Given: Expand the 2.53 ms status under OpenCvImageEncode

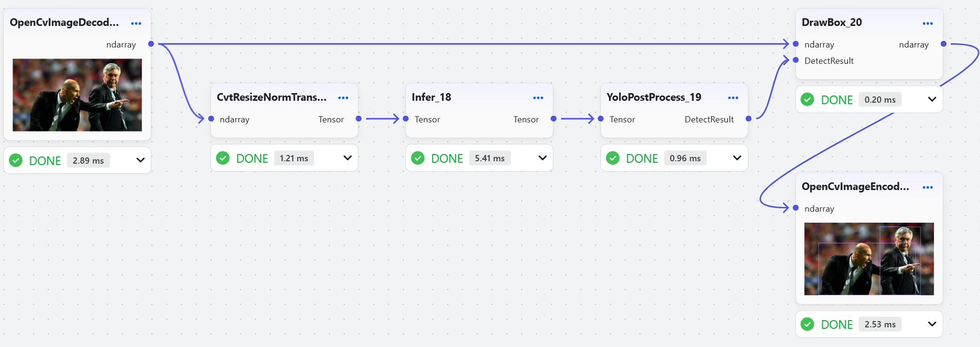Looking at the screenshot, I should 932,324.
